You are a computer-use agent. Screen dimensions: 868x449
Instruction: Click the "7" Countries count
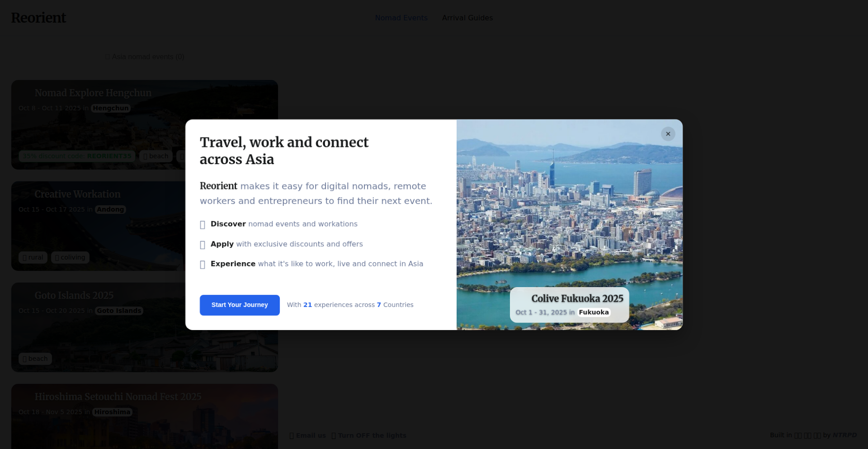[x=379, y=305]
